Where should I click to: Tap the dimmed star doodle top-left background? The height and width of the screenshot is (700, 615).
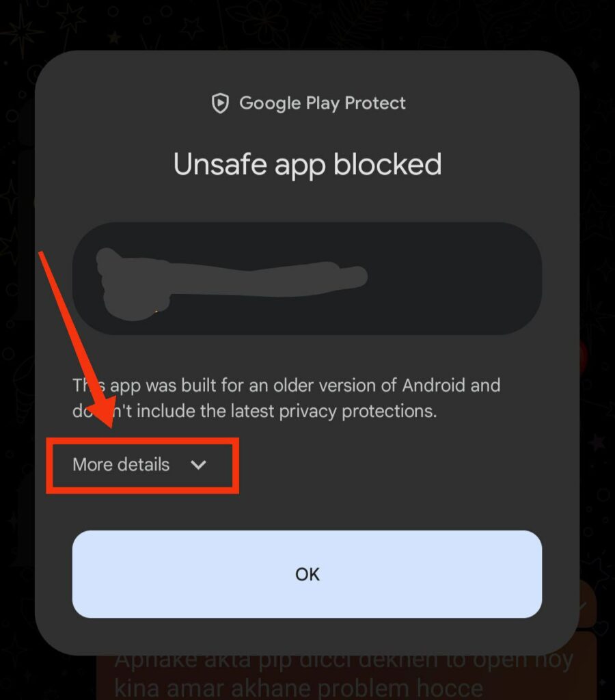point(20,31)
